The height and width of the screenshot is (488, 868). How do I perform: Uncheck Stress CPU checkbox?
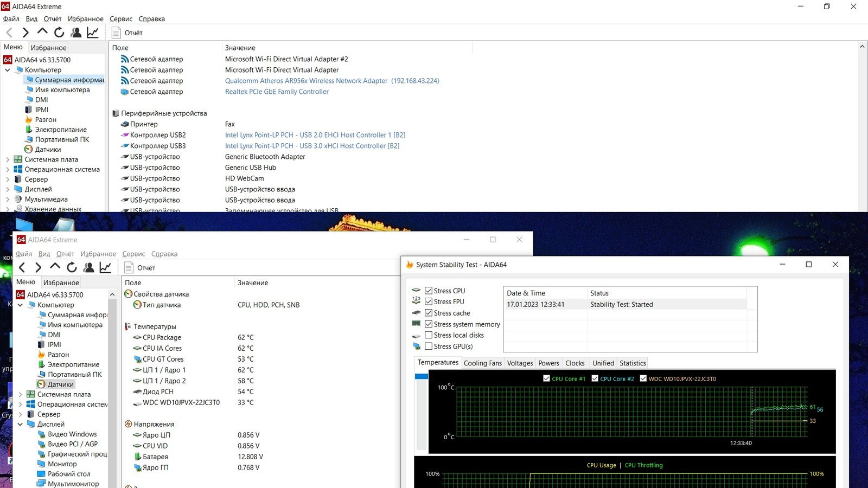[x=429, y=291]
